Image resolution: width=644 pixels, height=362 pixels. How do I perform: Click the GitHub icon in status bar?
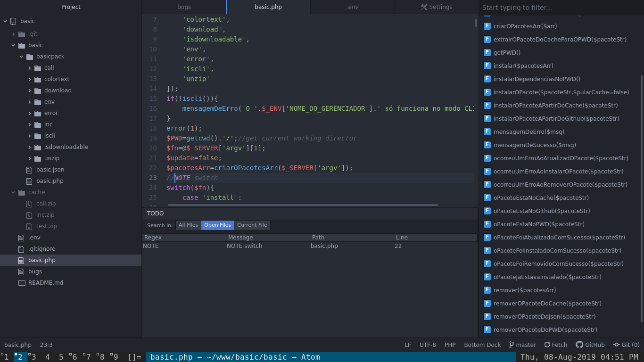(579, 345)
